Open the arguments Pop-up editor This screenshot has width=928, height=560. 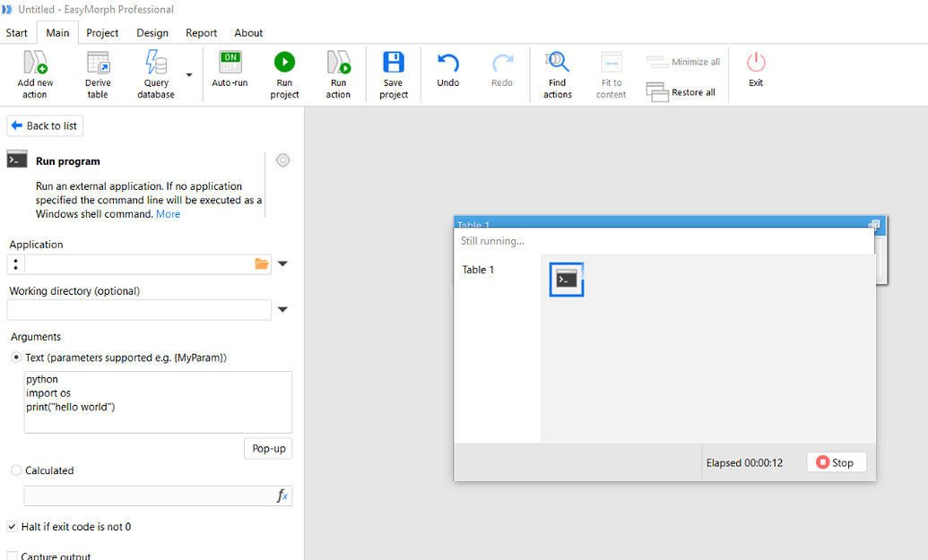point(268,448)
